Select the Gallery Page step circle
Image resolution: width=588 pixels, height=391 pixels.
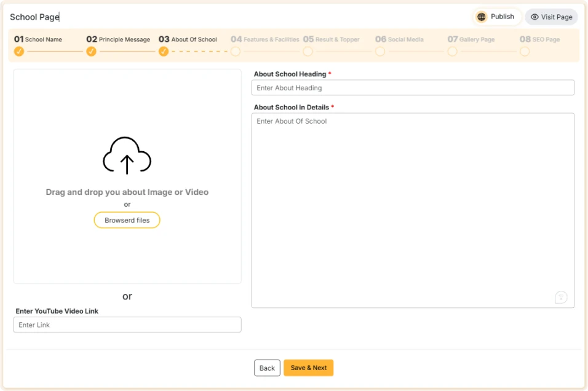click(x=452, y=52)
